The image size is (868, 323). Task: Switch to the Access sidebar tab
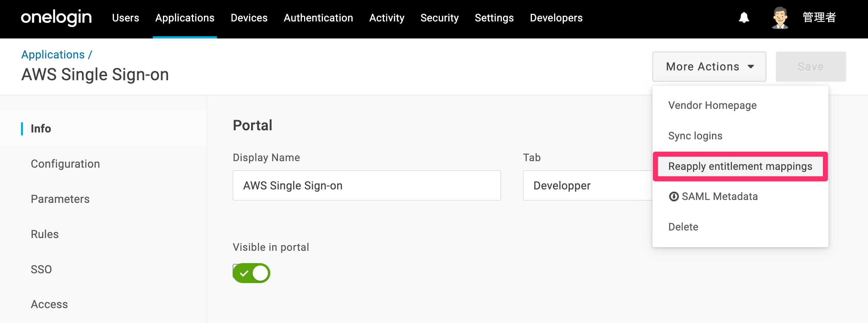point(49,304)
